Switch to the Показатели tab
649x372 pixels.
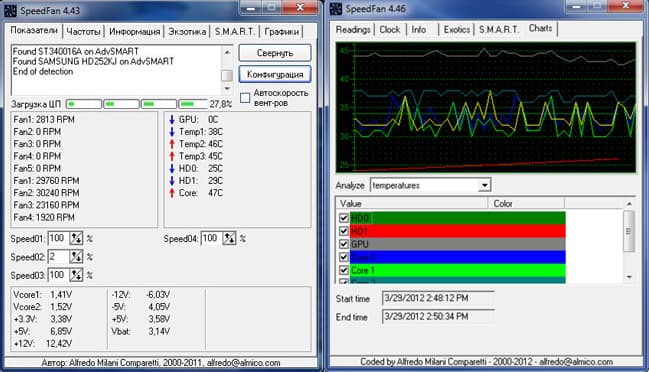(34, 31)
